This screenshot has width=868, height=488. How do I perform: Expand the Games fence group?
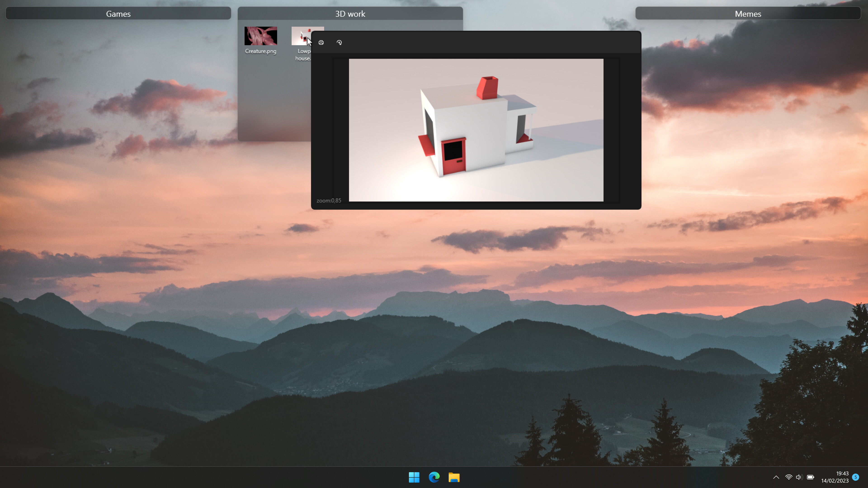[x=118, y=14]
